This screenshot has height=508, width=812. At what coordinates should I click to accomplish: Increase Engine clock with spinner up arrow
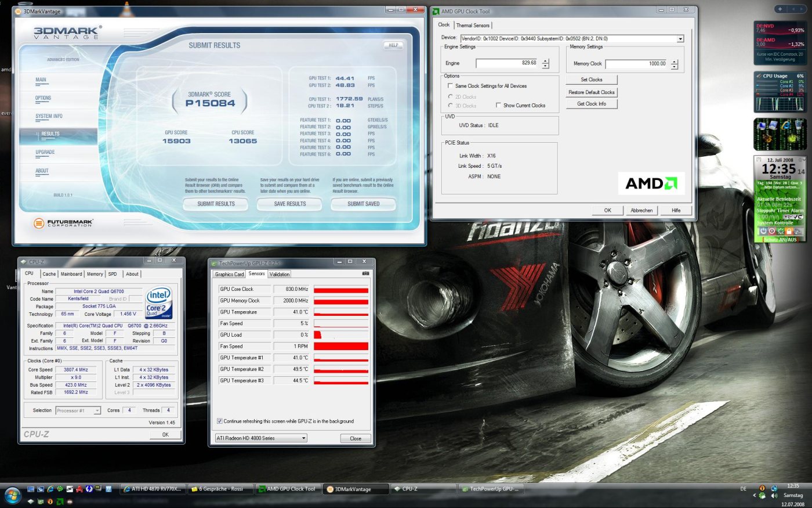(x=545, y=61)
